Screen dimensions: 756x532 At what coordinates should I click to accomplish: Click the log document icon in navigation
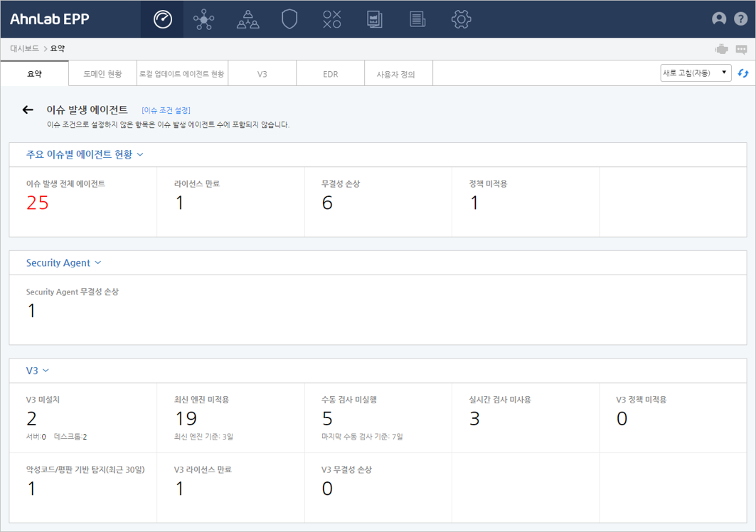[417, 19]
